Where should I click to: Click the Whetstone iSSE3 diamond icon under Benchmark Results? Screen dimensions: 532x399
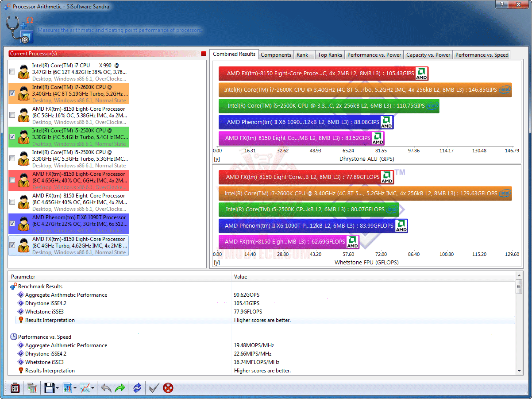[20, 312]
